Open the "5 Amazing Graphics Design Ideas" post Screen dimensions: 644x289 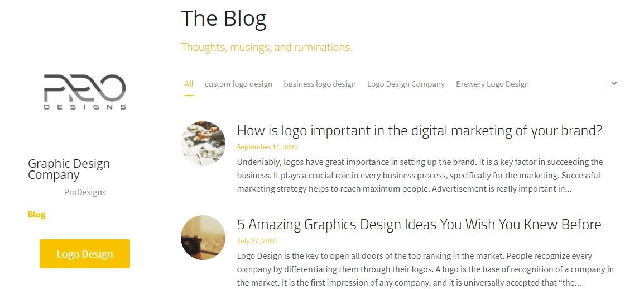(x=419, y=225)
